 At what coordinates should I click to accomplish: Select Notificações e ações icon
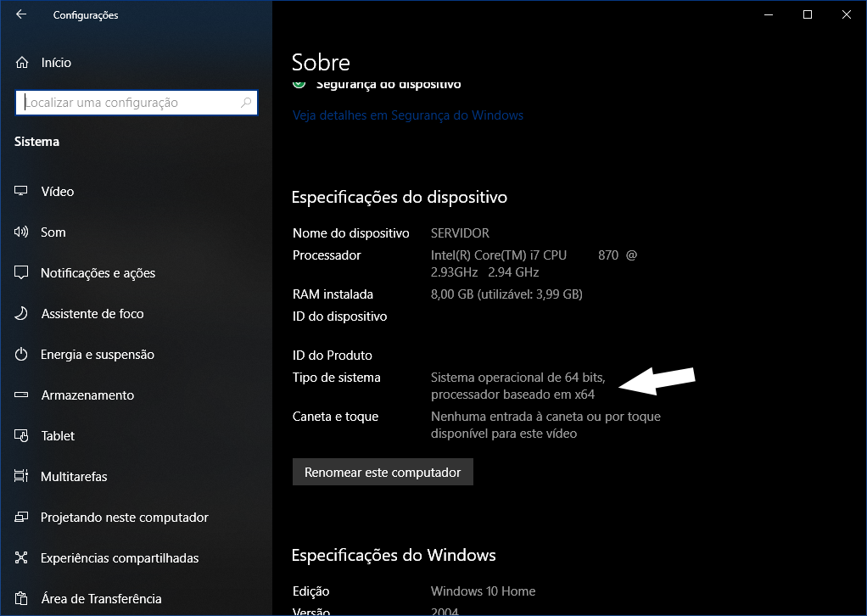(x=21, y=272)
